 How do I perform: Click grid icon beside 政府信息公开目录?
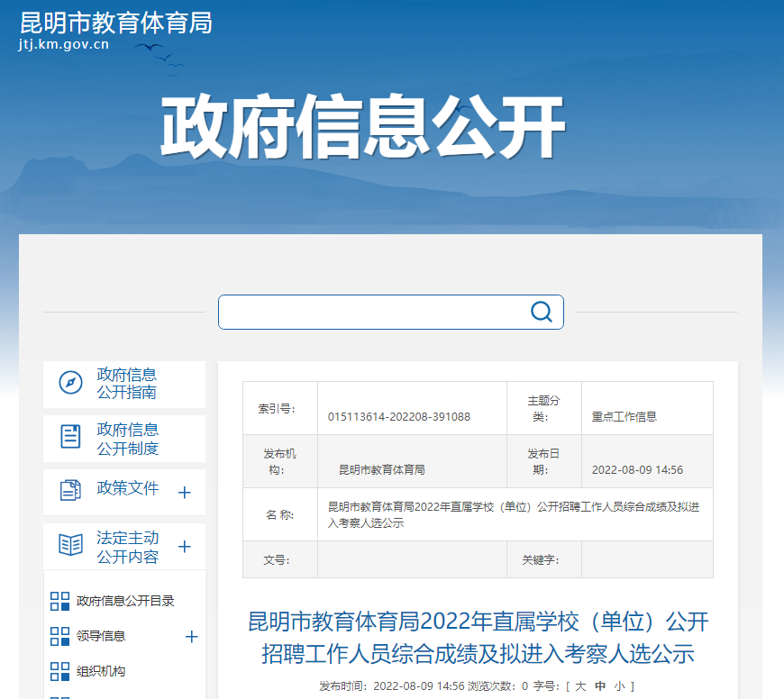pos(60,601)
